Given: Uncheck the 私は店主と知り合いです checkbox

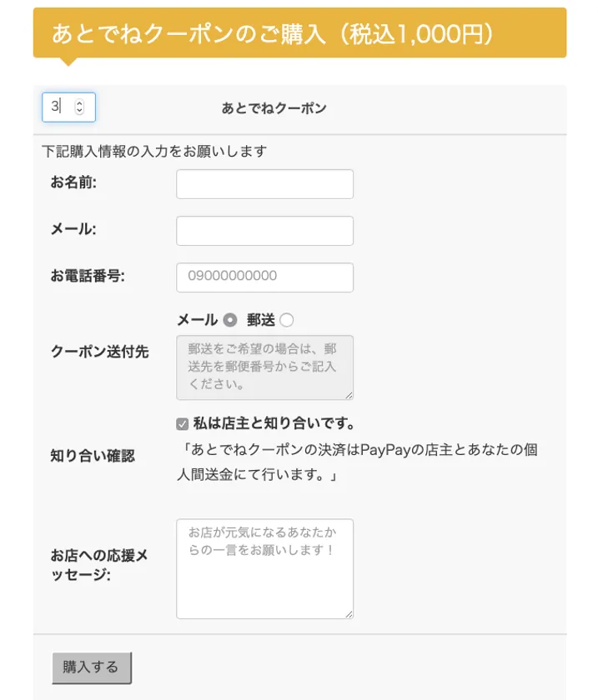Looking at the screenshot, I should click(x=183, y=424).
